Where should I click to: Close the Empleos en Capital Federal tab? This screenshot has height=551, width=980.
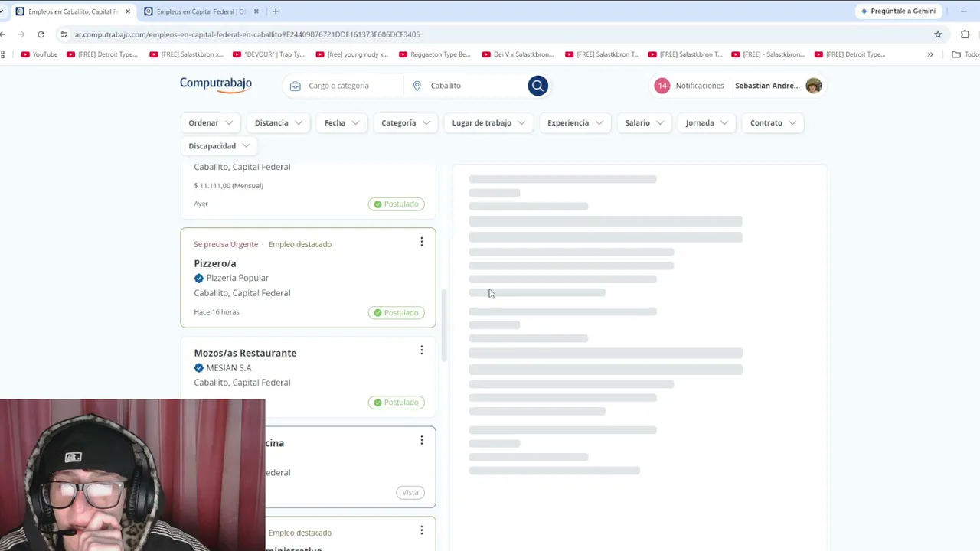pyautogui.click(x=256, y=11)
